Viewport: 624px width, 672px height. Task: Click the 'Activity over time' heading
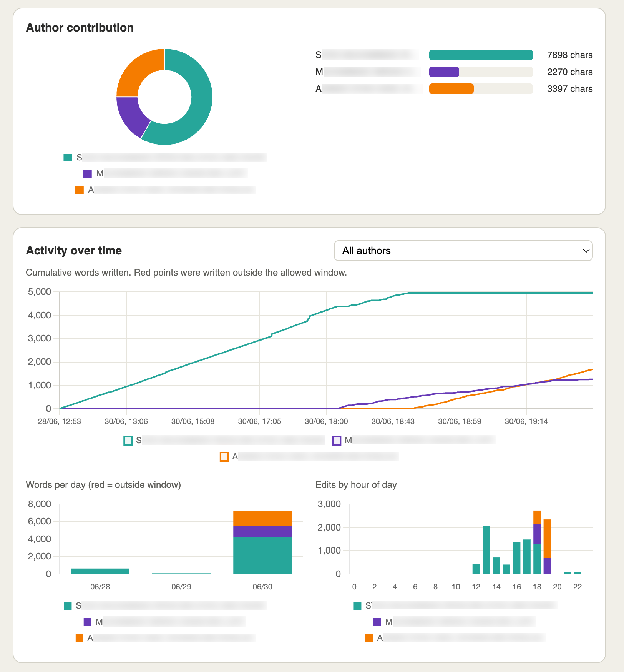click(74, 251)
